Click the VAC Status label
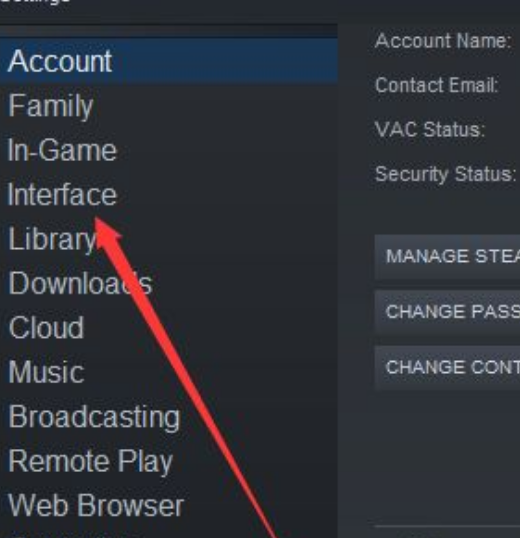 tap(430, 129)
